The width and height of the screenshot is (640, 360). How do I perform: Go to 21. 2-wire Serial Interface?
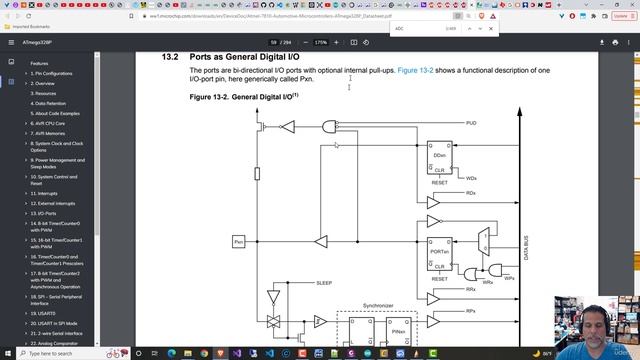click(x=56, y=333)
